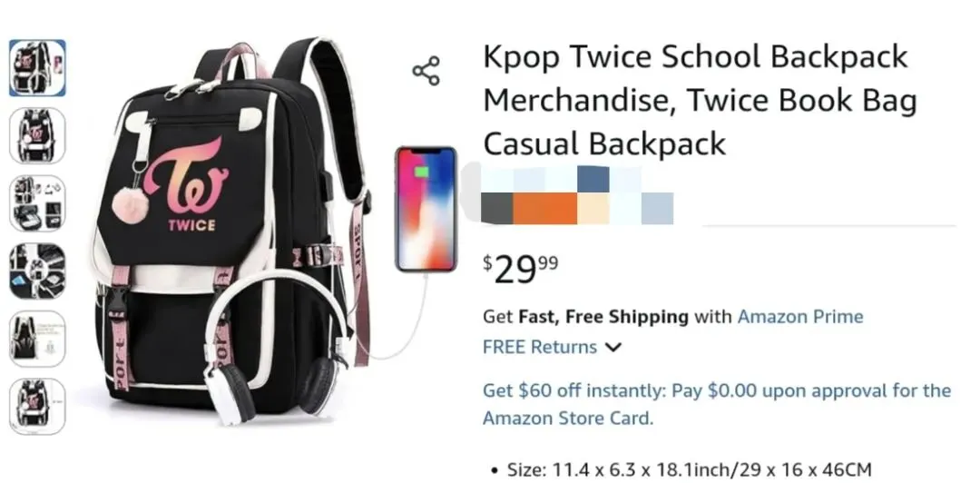The height and width of the screenshot is (483, 980).
Task: Select the first product thumbnail
Action: click(x=37, y=68)
